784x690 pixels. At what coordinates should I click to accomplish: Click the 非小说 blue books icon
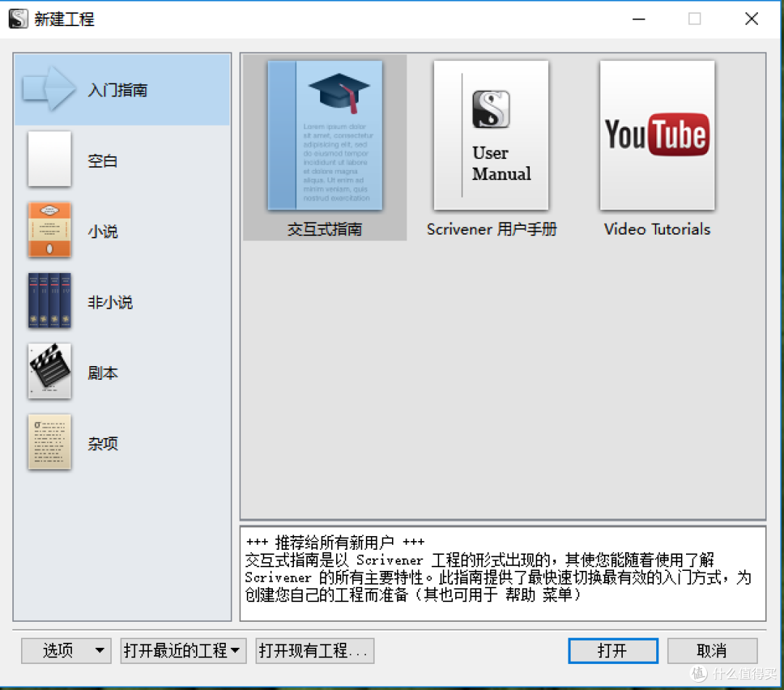(x=49, y=300)
